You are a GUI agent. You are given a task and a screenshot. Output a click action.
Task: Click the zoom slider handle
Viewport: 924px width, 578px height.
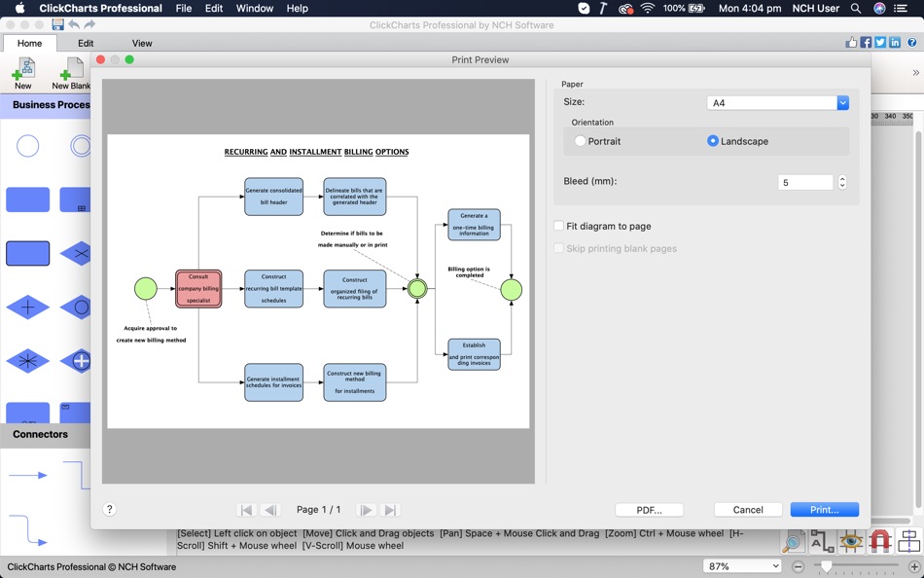pyautogui.click(x=826, y=566)
